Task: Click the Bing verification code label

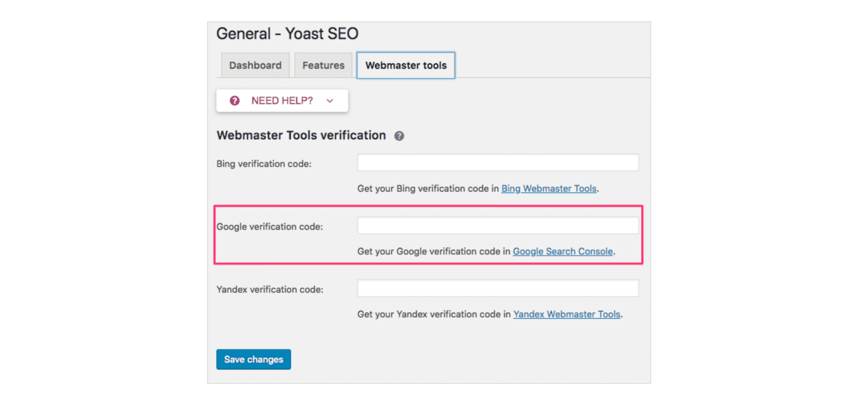Action: [x=264, y=163]
